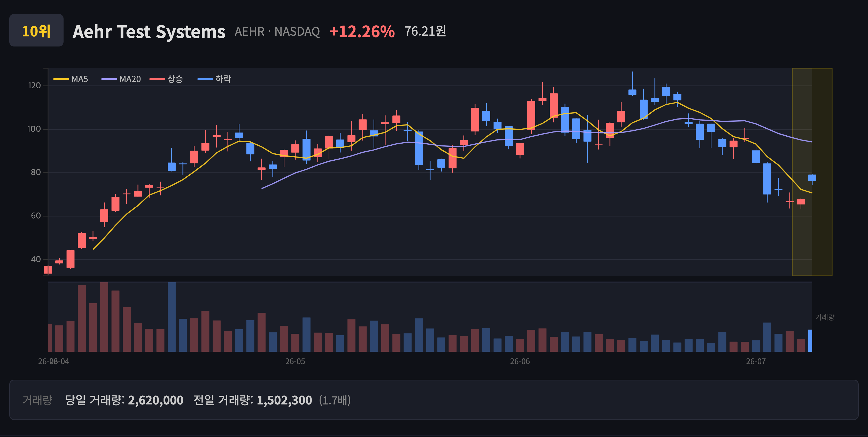Click the red 상승 legend swatch
Image resolution: width=868 pixels, height=437 pixels.
[157, 79]
